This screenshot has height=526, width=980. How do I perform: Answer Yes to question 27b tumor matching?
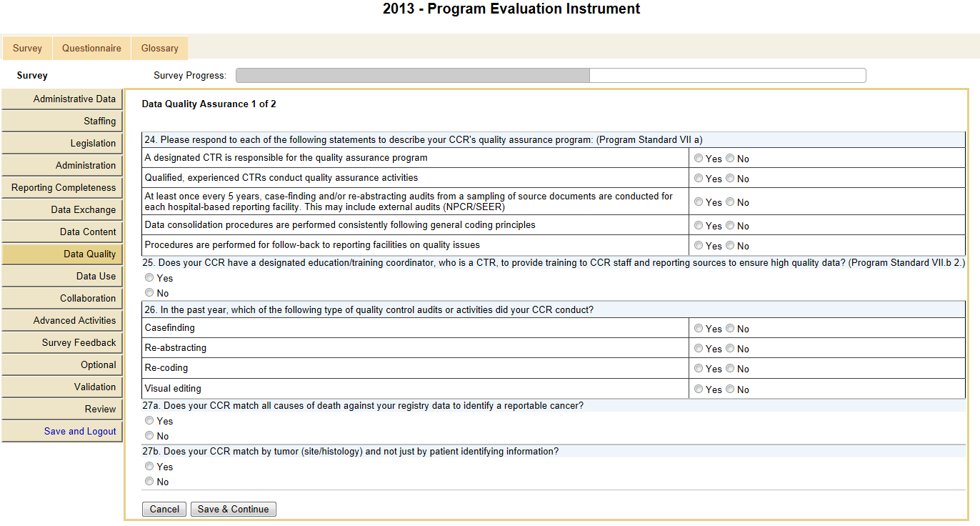tap(149, 467)
